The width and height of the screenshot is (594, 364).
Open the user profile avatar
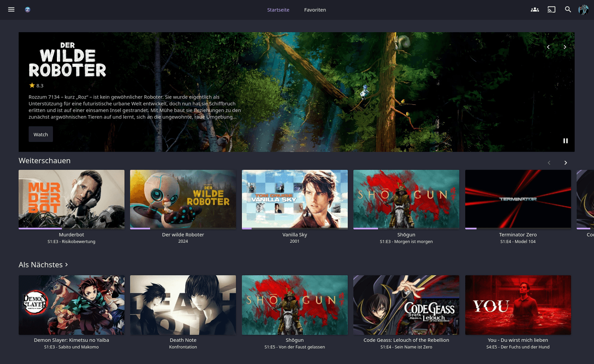[583, 9]
